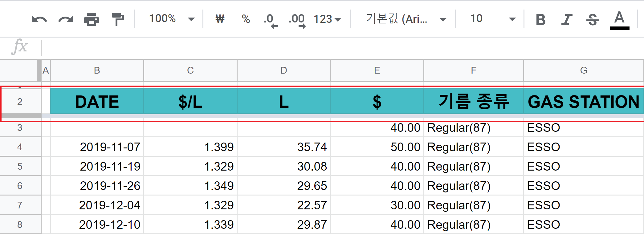Select column D header
Screen dimensions: 644x234
coord(283,71)
